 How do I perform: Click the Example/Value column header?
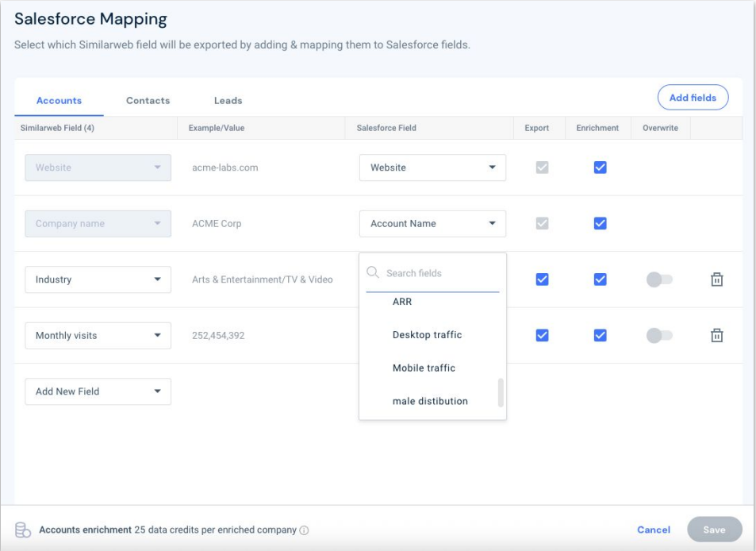coord(217,128)
